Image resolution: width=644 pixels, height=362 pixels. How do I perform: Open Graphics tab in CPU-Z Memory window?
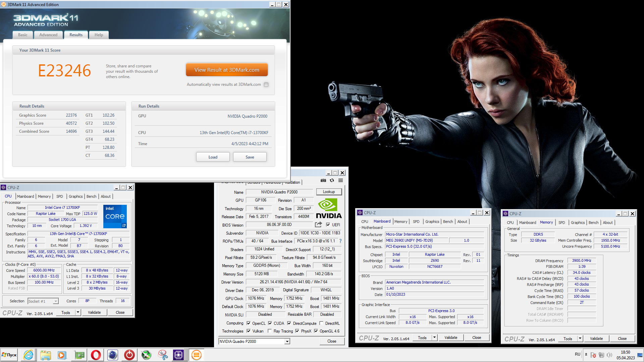click(x=578, y=223)
